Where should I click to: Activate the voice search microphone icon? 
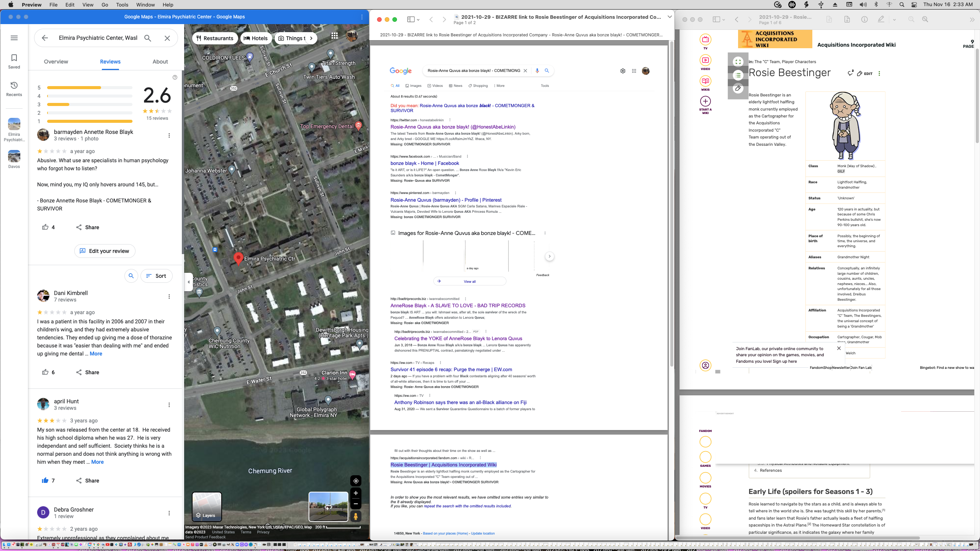pos(537,71)
